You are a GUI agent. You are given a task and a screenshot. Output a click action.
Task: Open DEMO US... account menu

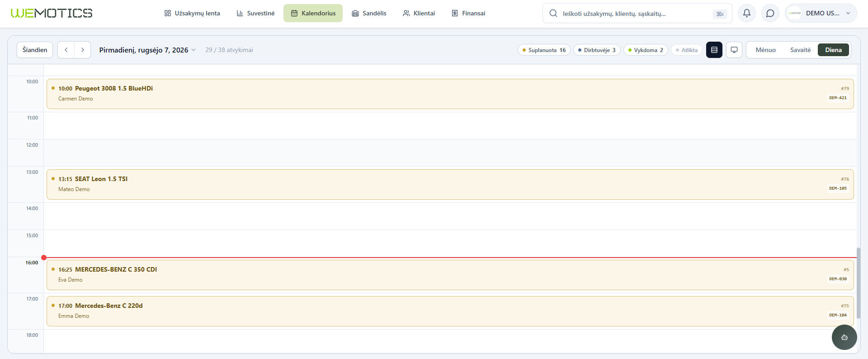click(821, 13)
